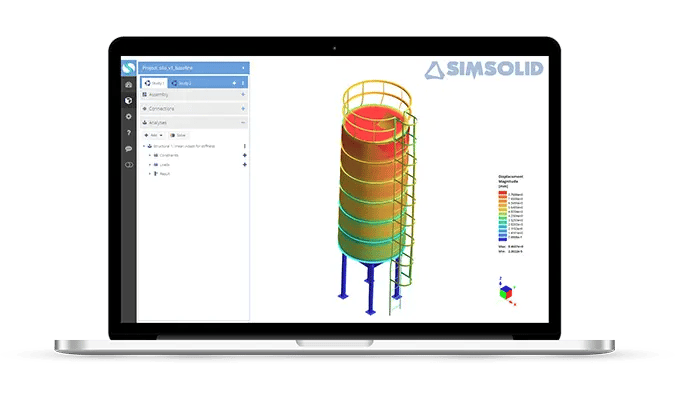Select the Structural 1 analysis tree item

[184, 146]
